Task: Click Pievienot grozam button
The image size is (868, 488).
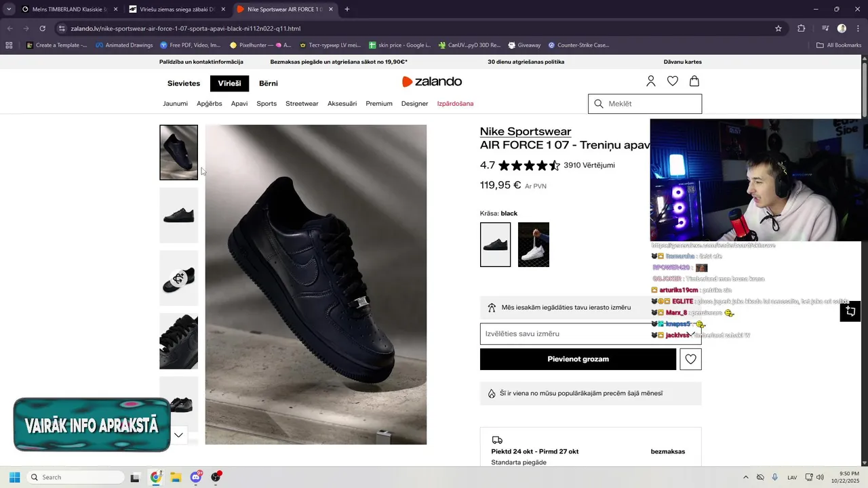Action: point(578,359)
